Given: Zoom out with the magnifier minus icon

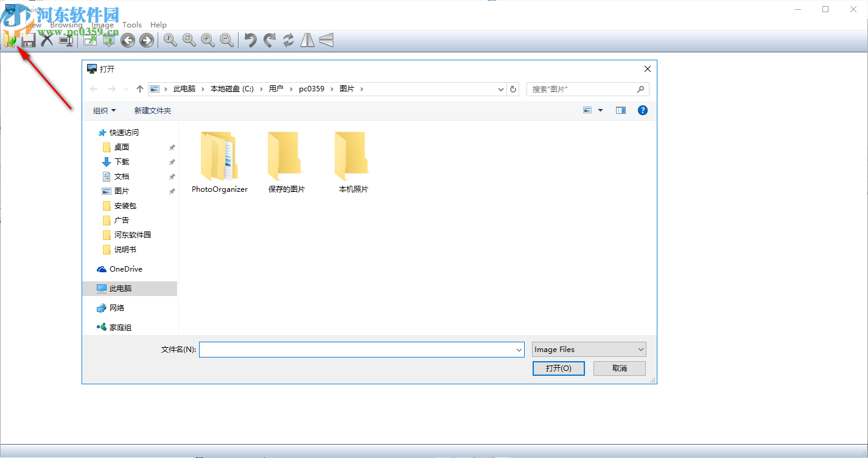Looking at the screenshot, I should [226, 40].
